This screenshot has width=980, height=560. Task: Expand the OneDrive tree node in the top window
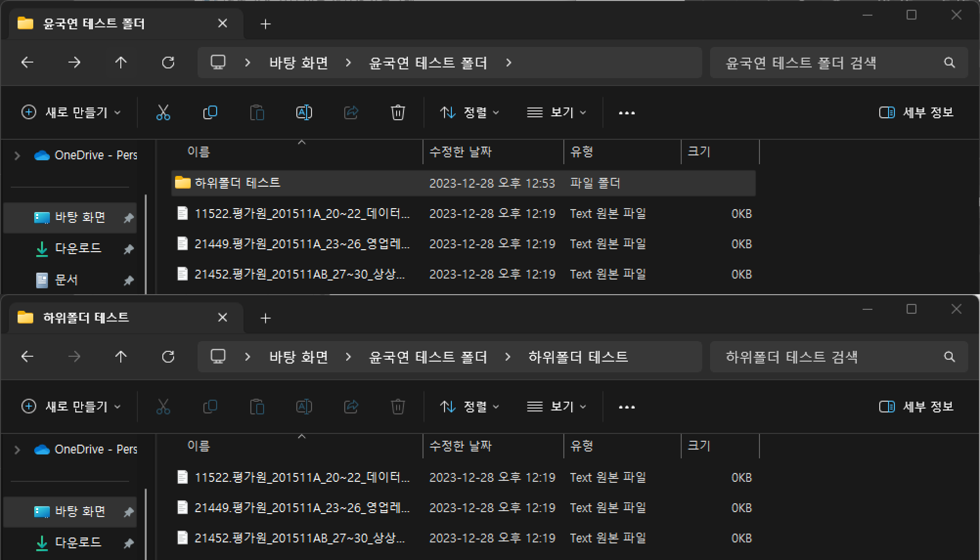pyautogui.click(x=17, y=155)
